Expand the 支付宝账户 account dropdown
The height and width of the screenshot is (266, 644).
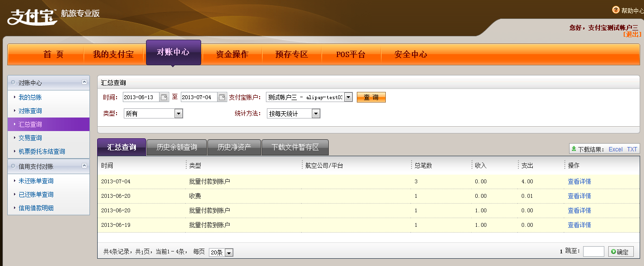click(348, 97)
